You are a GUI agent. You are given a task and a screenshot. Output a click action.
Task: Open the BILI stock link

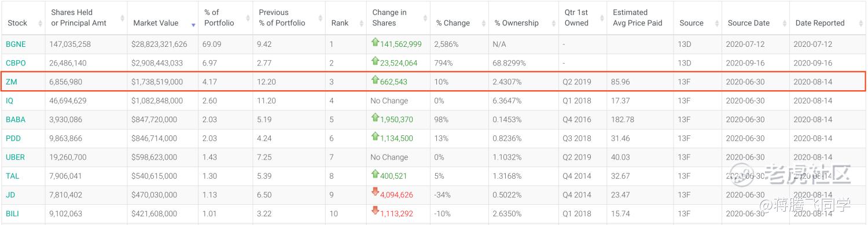click(12, 213)
